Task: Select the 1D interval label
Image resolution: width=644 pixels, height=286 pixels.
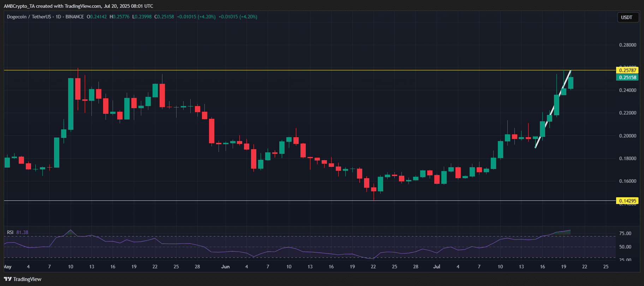Action: 59,17
